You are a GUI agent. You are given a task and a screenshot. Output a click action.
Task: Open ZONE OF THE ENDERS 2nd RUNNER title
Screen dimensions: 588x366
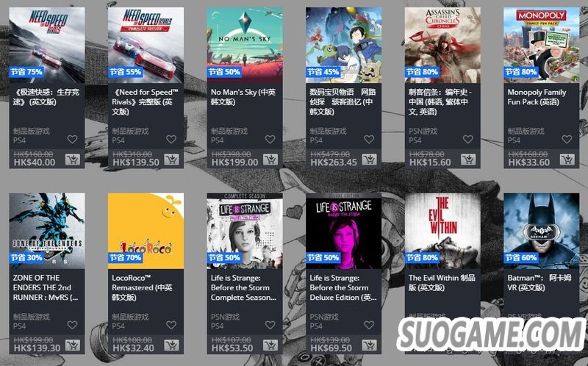(x=47, y=287)
